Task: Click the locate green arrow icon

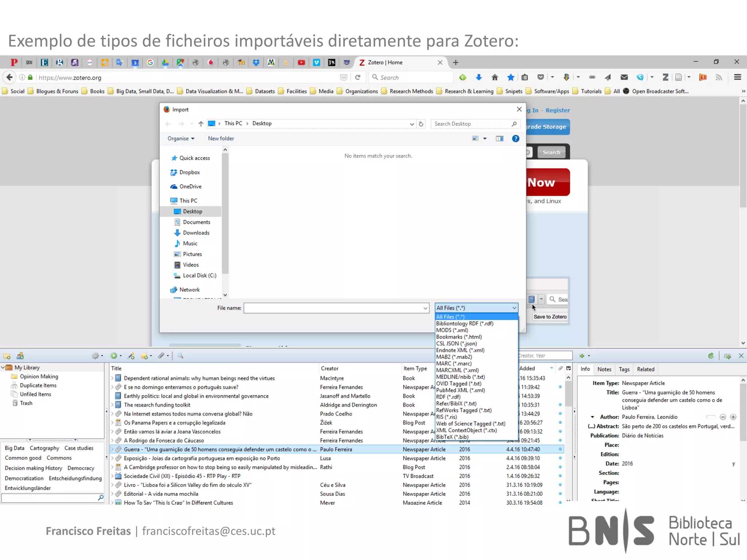Action: (582, 356)
